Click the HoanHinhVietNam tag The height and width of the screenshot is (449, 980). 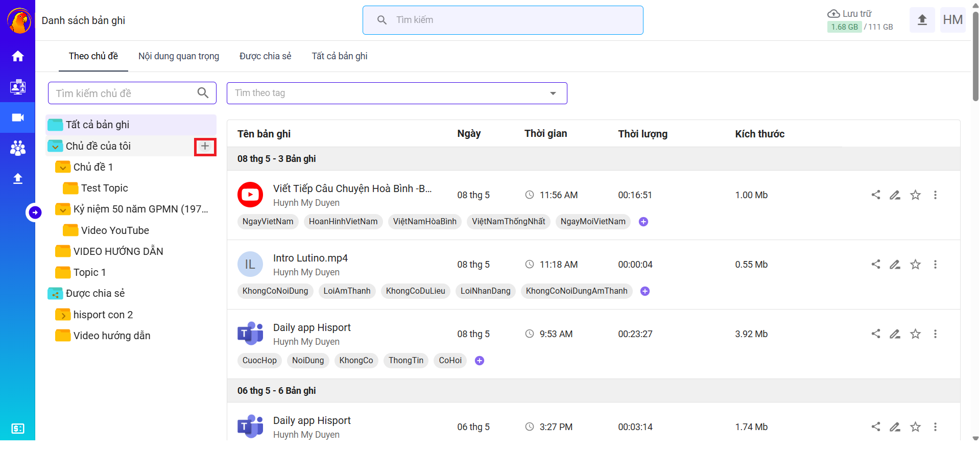click(x=343, y=222)
